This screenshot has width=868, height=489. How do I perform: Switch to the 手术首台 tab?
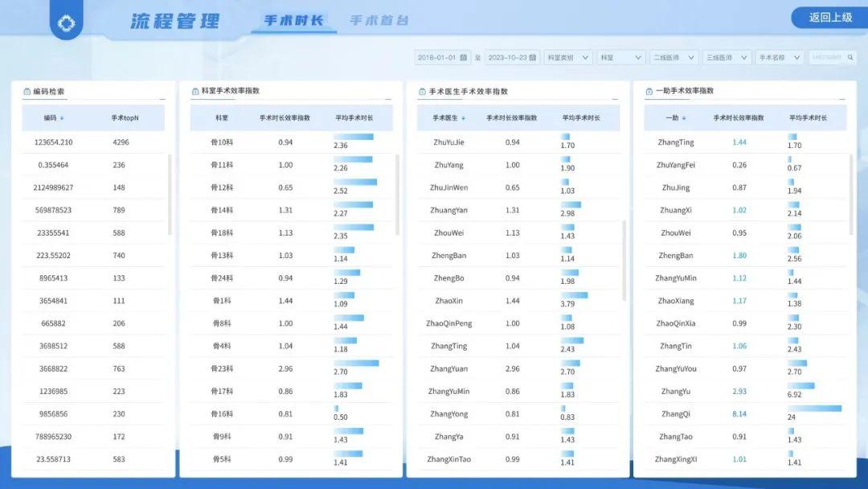tap(379, 18)
